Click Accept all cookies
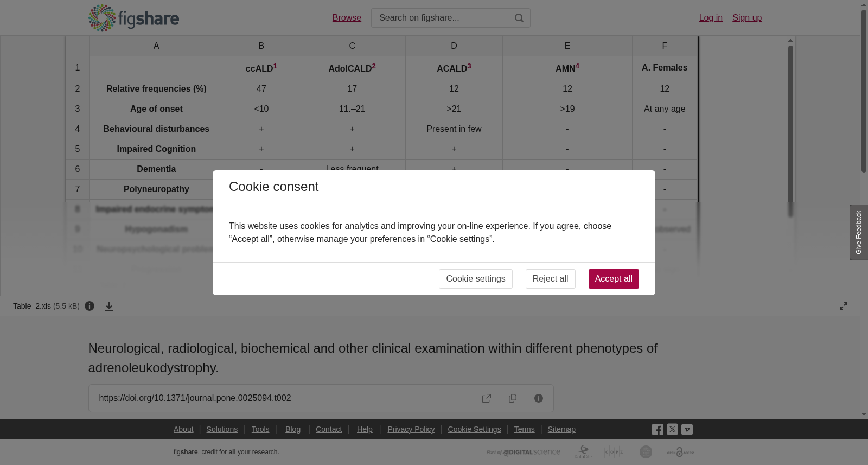 614,279
